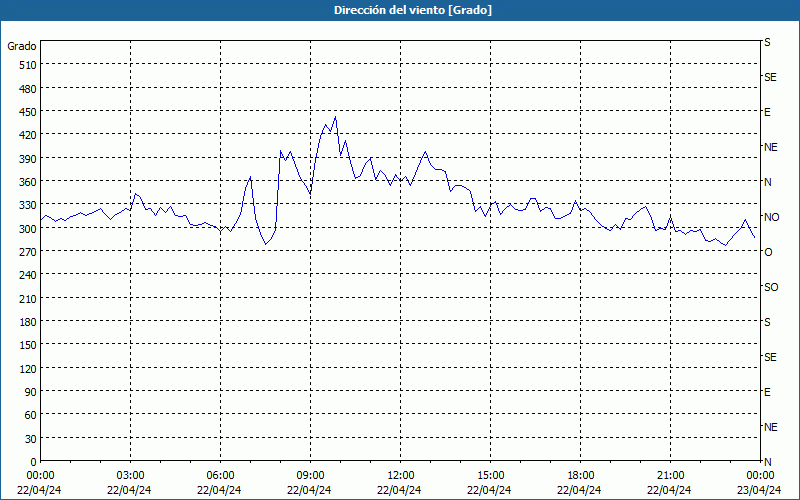The height and width of the screenshot is (500, 800).
Task: Click the "06:00" time axis label
Action: coord(220,476)
